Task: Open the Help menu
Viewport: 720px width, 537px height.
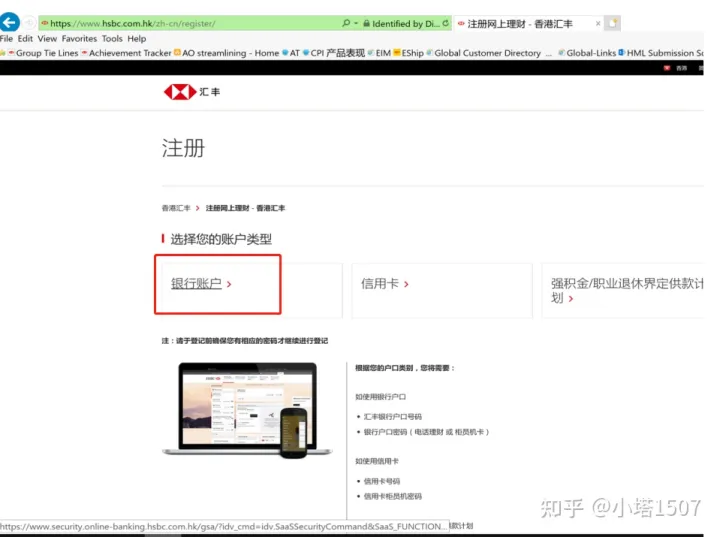Action: coord(137,39)
